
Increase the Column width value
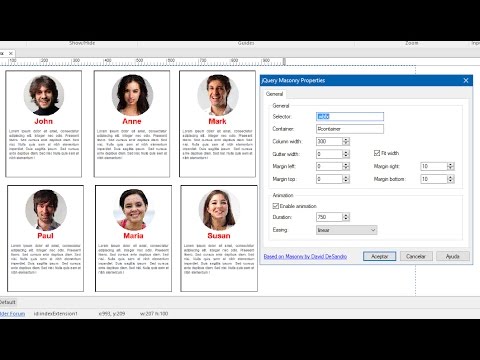tap(346, 139)
